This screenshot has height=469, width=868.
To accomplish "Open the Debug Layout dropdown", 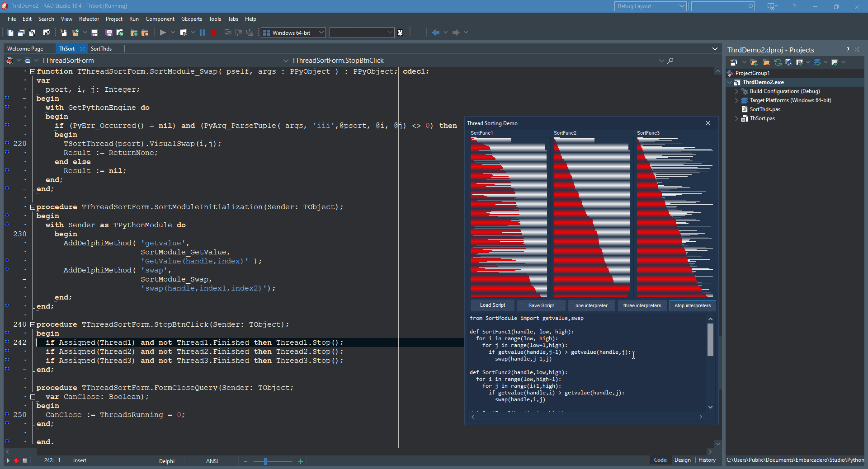I will pyautogui.click(x=682, y=6).
